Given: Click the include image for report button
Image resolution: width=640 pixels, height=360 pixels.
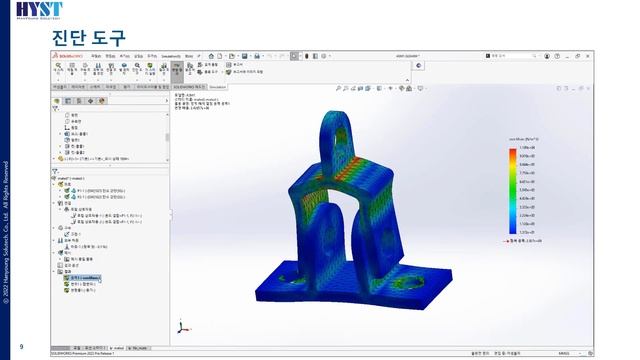Looking at the screenshot, I should tap(244, 72).
